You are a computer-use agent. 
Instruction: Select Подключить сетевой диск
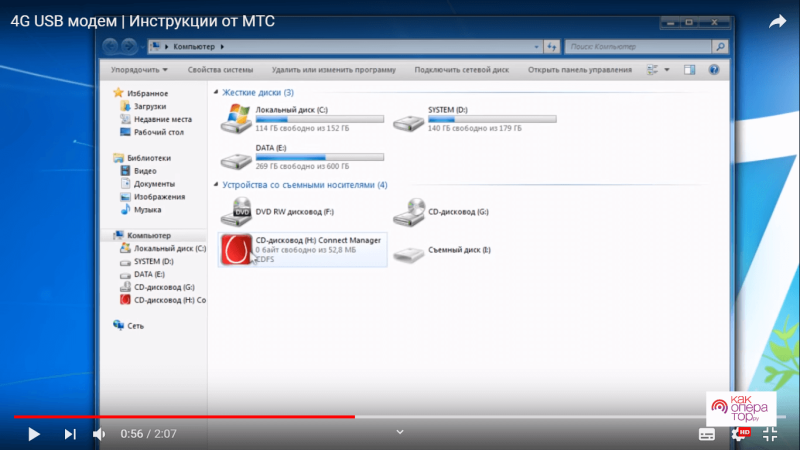point(462,70)
